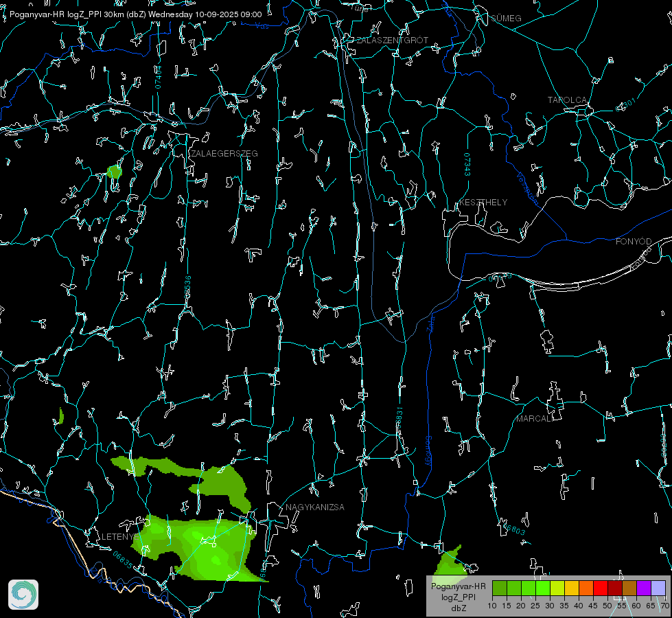This screenshot has height=618, width=672.
Task: Click the FONYÓD town label
Action: [634, 242]
